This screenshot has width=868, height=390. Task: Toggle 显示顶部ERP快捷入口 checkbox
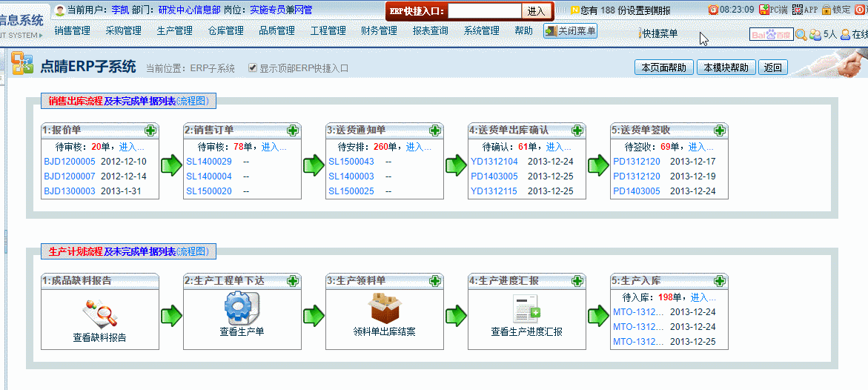point(253,68)
